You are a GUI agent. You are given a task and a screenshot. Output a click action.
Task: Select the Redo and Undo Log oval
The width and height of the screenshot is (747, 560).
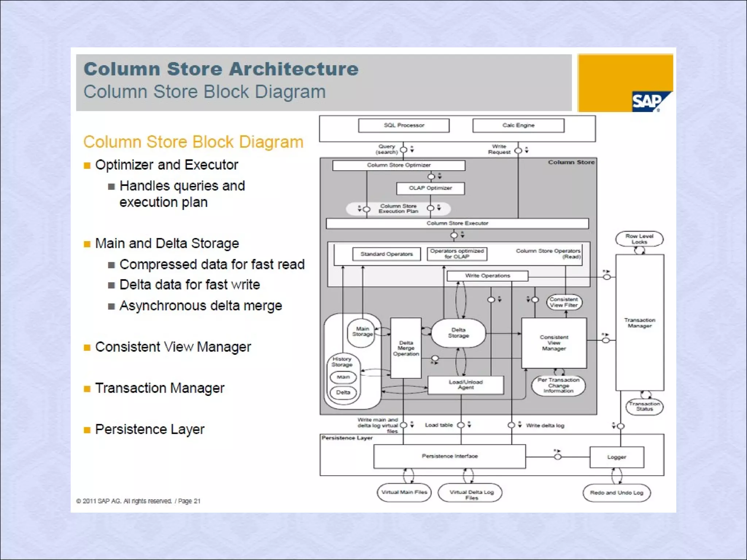point(616,493)
